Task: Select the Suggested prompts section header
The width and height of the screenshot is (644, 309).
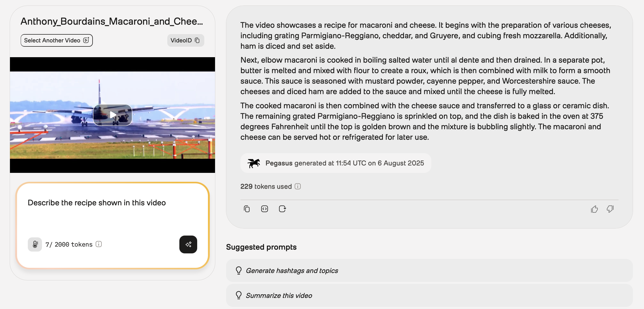Action: click(261, 247)
